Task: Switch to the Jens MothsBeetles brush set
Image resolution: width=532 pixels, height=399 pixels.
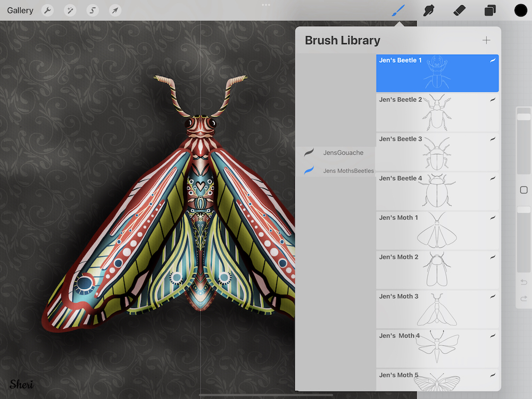Action: pyautogui.click(x=348, y=171)
